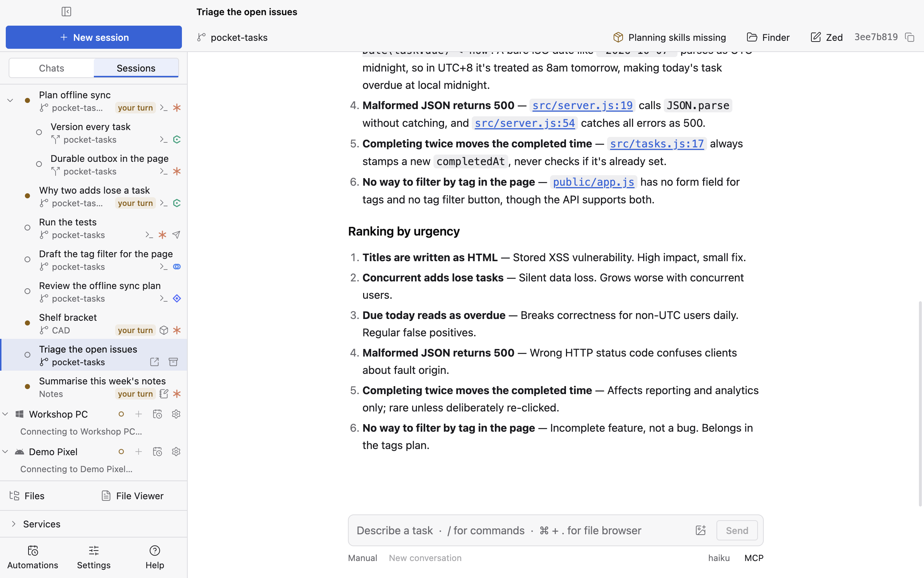Screen dimensions: 924x578
Task: Open public/app.js link
Action: coord(593,182)
